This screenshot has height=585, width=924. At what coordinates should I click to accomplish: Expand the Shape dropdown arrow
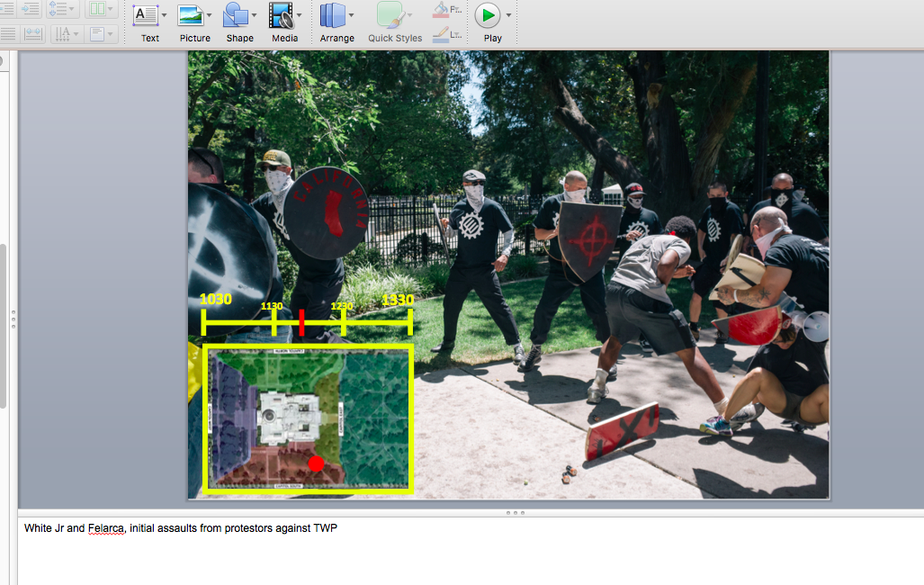[x=254, y=15]
